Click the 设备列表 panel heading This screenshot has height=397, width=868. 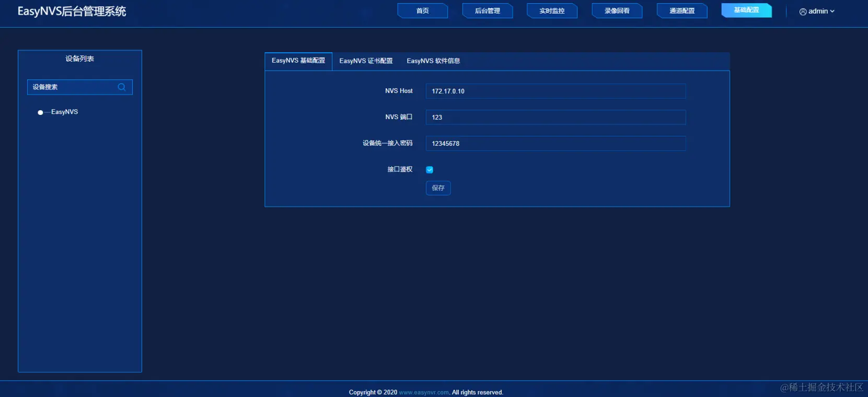80,59
